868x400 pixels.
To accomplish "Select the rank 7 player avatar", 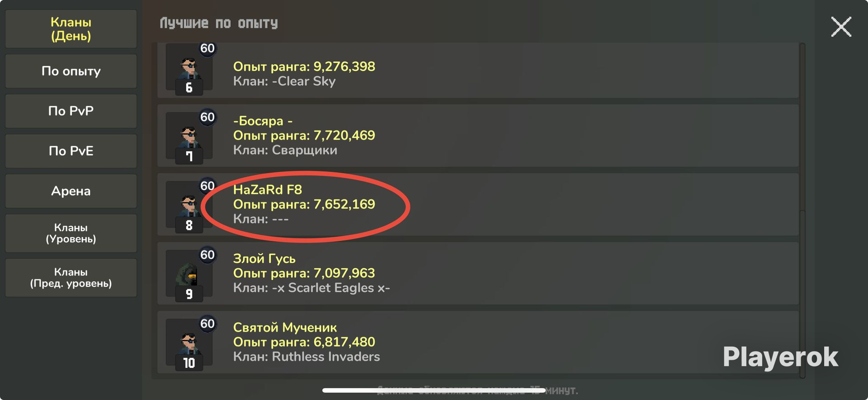I will [x=189, y=138].
